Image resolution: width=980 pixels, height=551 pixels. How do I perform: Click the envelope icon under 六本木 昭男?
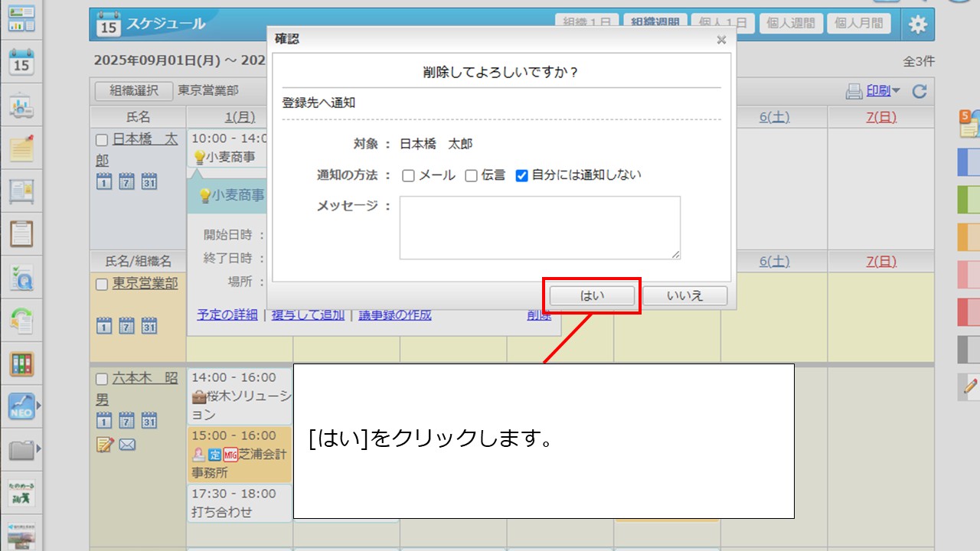pyautogui.click(x=127, y=445)
